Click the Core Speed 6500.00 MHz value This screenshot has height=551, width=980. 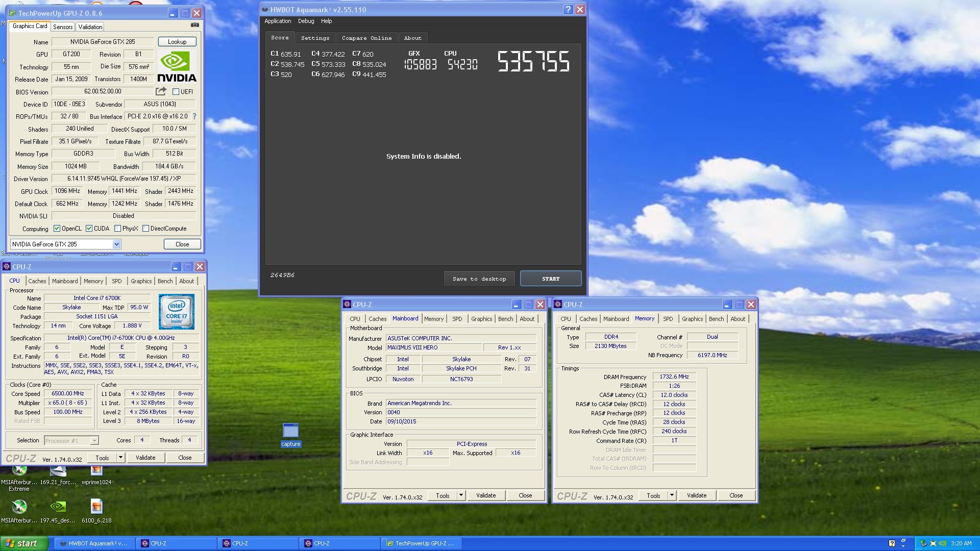tap(68, 394)
